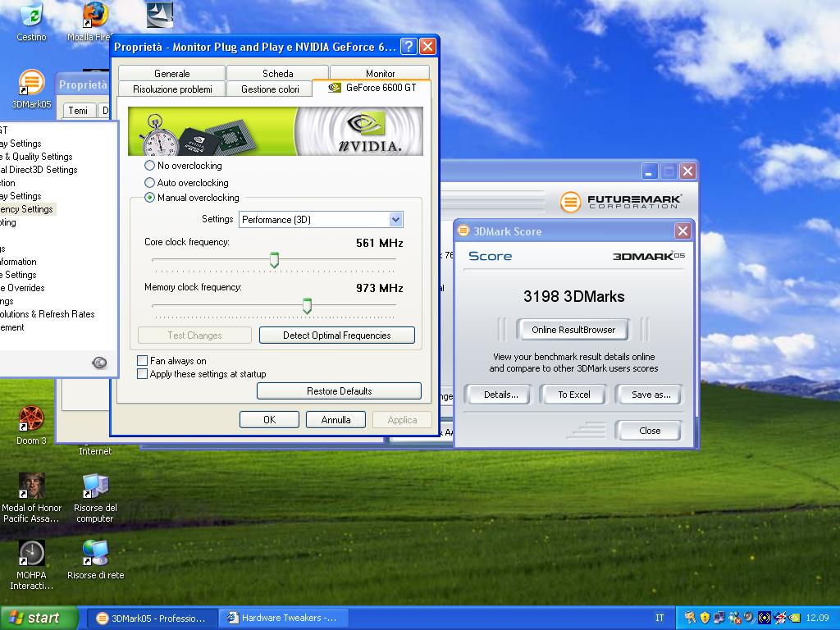Open the MSN Messenger tray icon
The image size is (840, 630).
click(734, 618)
